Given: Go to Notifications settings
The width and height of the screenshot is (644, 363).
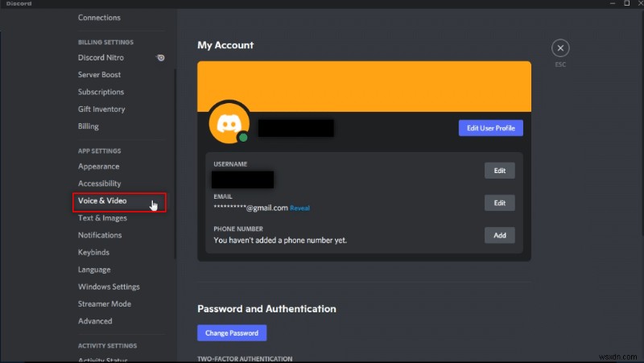Looking at the screenshot, I should [100, 235].
